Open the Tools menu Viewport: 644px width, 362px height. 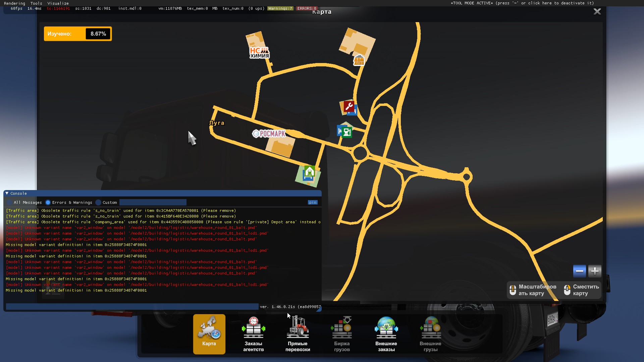[x=36, y=3]
